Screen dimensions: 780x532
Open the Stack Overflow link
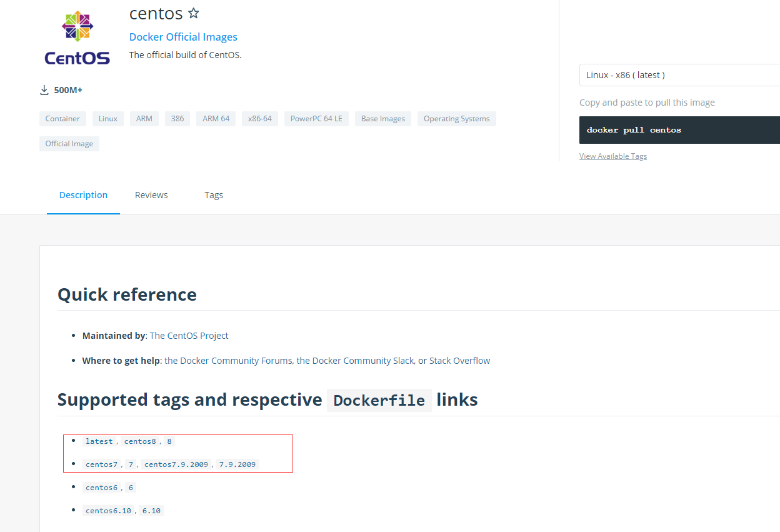point(460,361)
